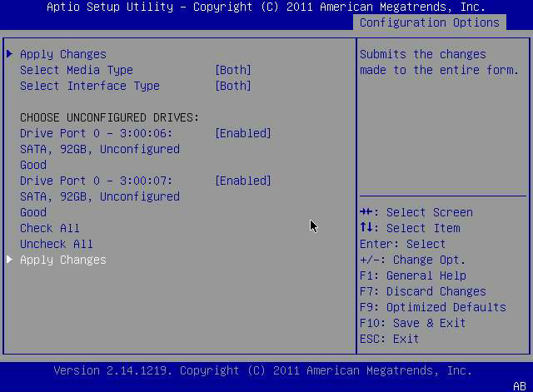533x392 pixels.
Task: Click the F10: Save & Exit hint
Action: coord(413,323)
